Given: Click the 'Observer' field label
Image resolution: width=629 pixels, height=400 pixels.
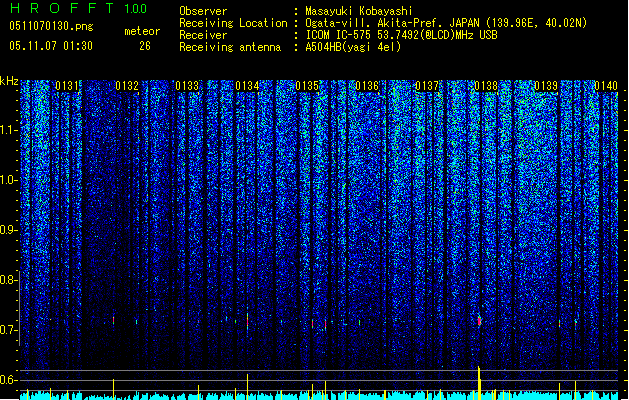Looking at the screenshot, I should pos(203,11).
